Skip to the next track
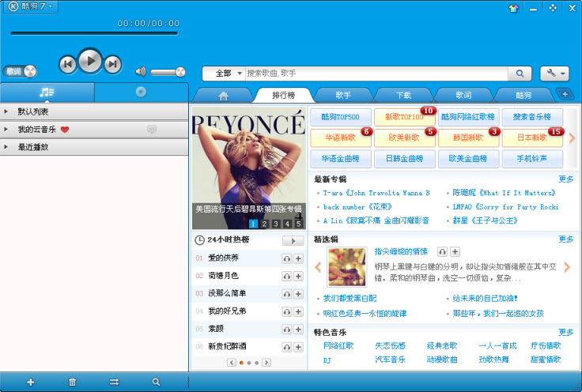582x392 pixels. point(112,63)
